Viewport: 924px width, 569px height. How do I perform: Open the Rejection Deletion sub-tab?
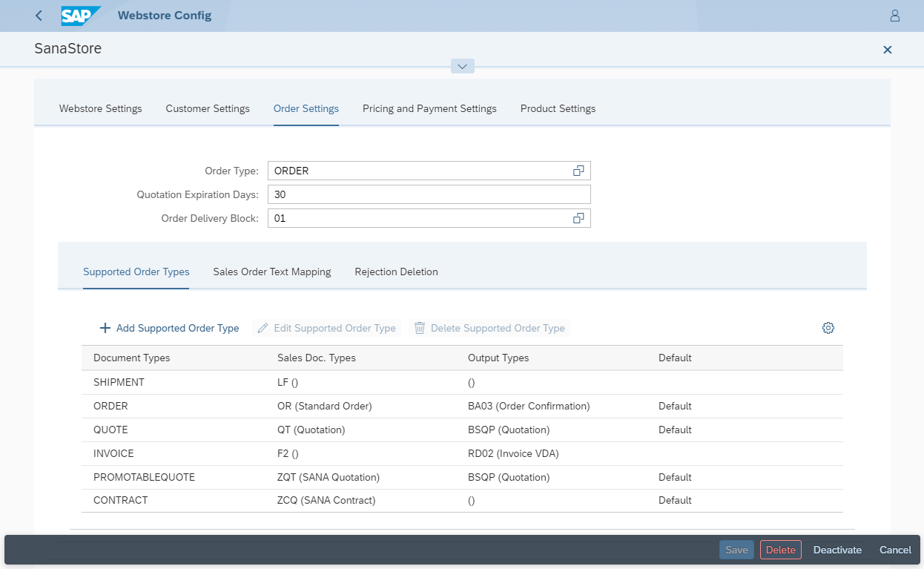(x=396, y=272)
